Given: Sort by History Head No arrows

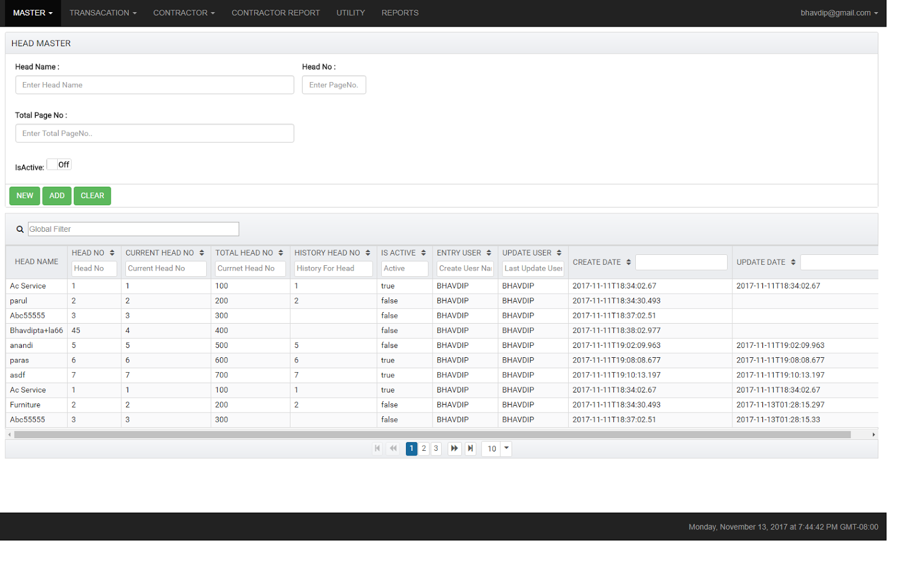Looking at the screenshot, I should point(368,253).
